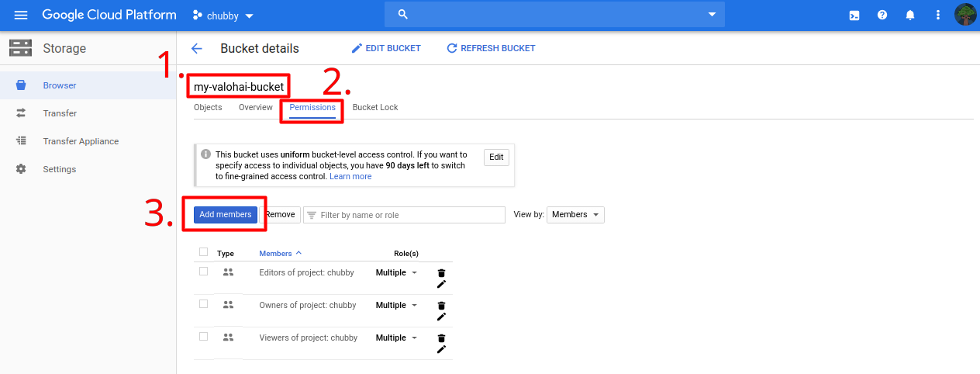980x374 pixels.
Task: Switch to the Bucket Lock tab
Action: (375, 107)
